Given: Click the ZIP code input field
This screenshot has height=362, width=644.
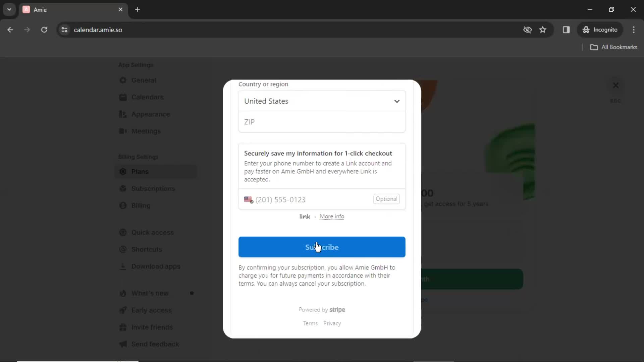Looking at the screenshot, I should [322, 122].
